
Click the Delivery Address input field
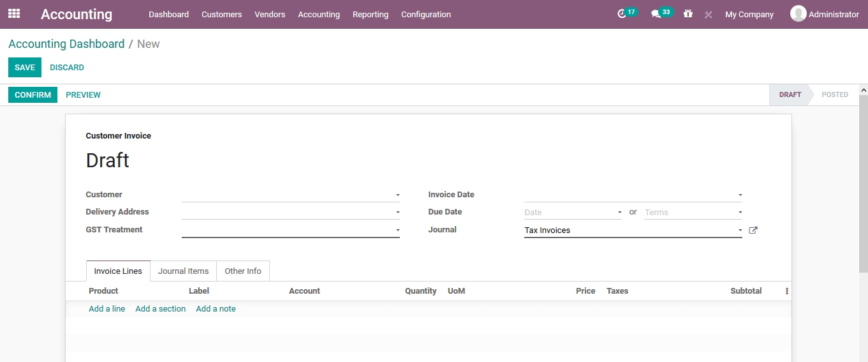pyautogui.click(x=287, y=213)
